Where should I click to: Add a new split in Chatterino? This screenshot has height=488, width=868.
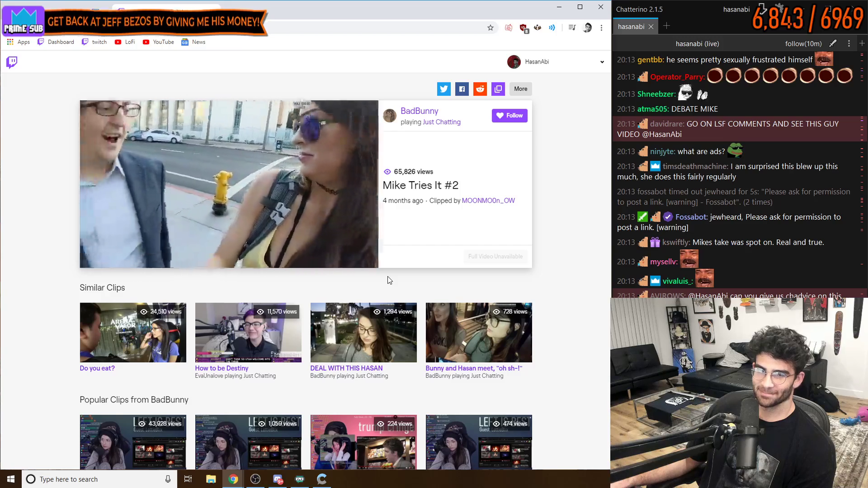click(x=862, y=43)
